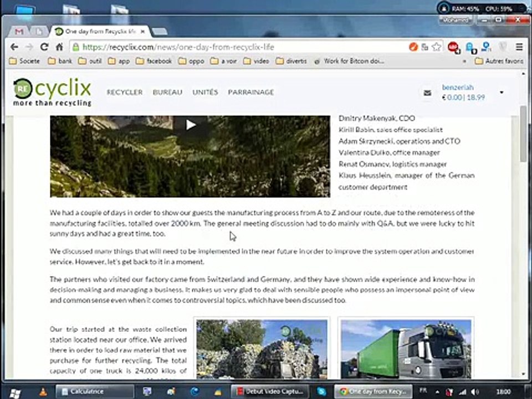Open the Autres favoris folder
532x399 pixels.
(499, 61)
